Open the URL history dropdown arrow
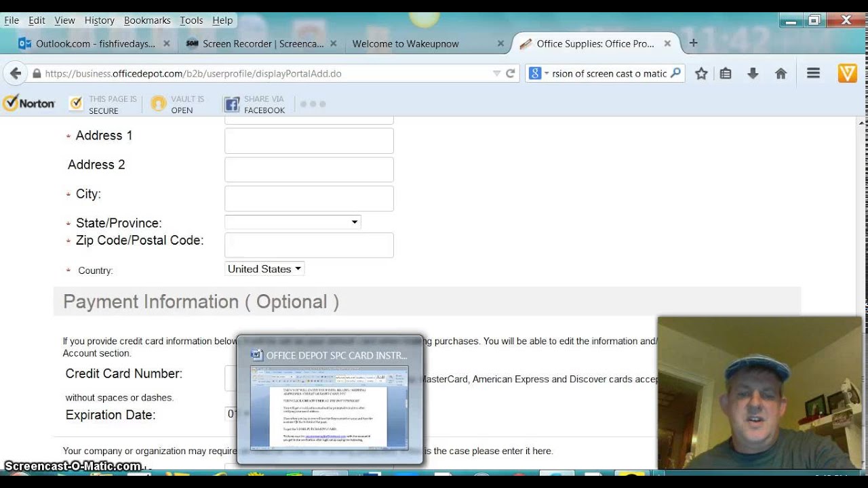868x488 pixels. tap(496, 73)
